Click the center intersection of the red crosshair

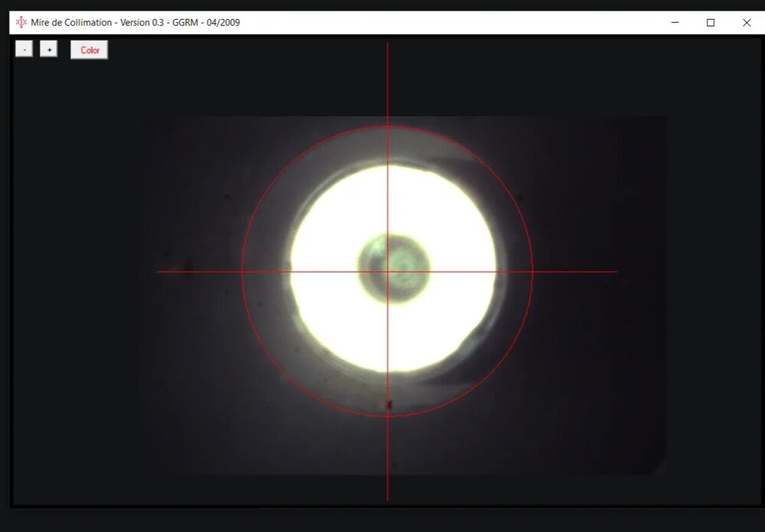point(387,271)
